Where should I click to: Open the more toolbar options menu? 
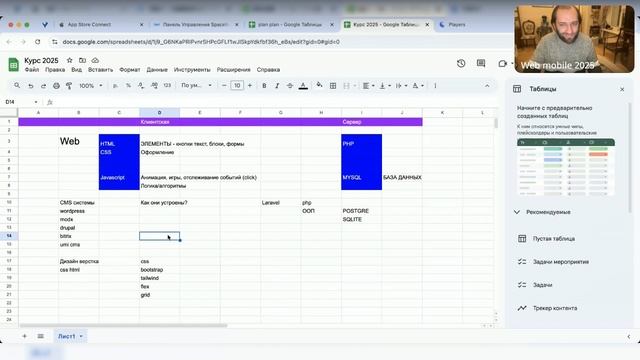pos(435,86)
